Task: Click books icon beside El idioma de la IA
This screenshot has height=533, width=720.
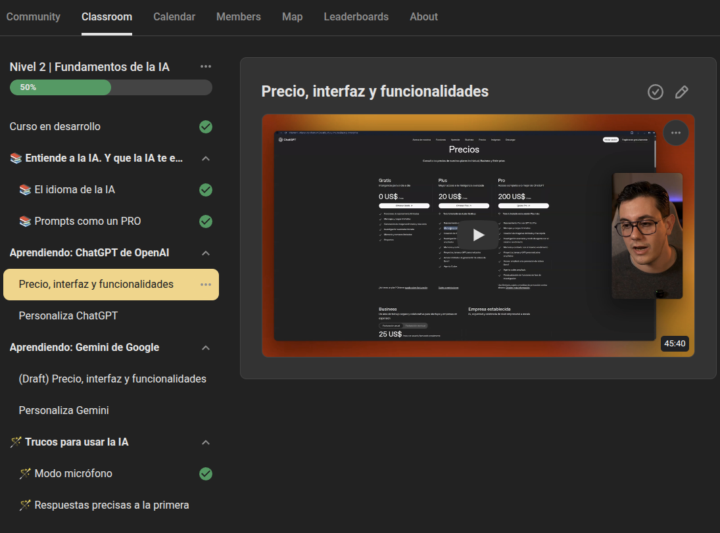Action: (25, 190)
